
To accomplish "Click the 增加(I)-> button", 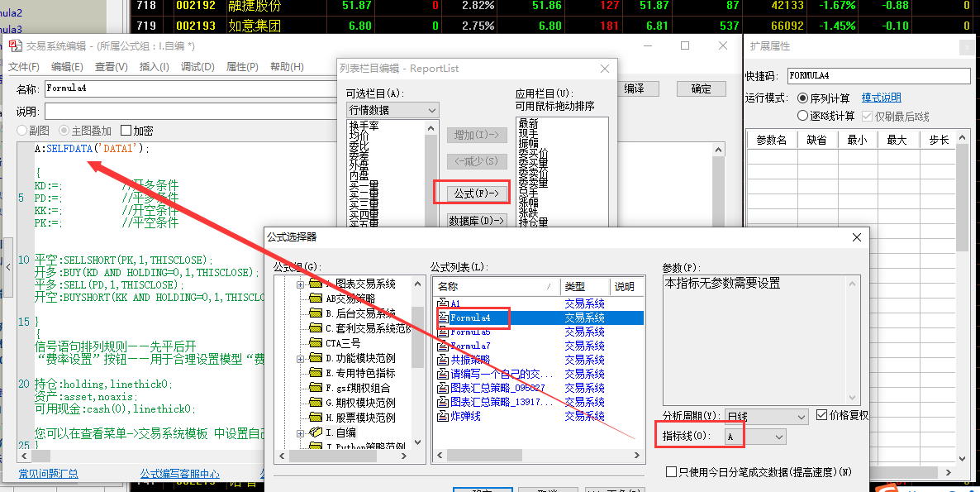I will tap(477, 135).
